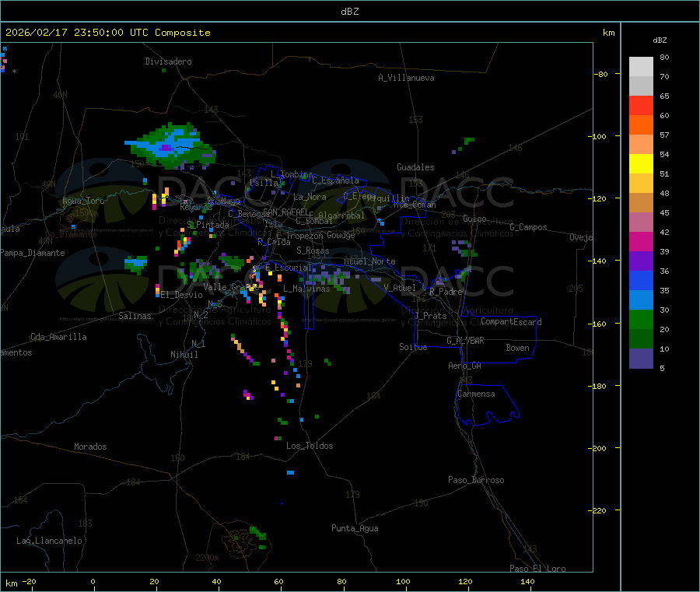
Task: Click the Guico place label
Action: click(x=474, y=219)
